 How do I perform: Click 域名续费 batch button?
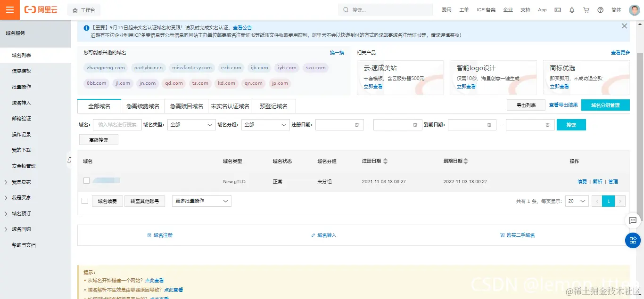point(107,201)
